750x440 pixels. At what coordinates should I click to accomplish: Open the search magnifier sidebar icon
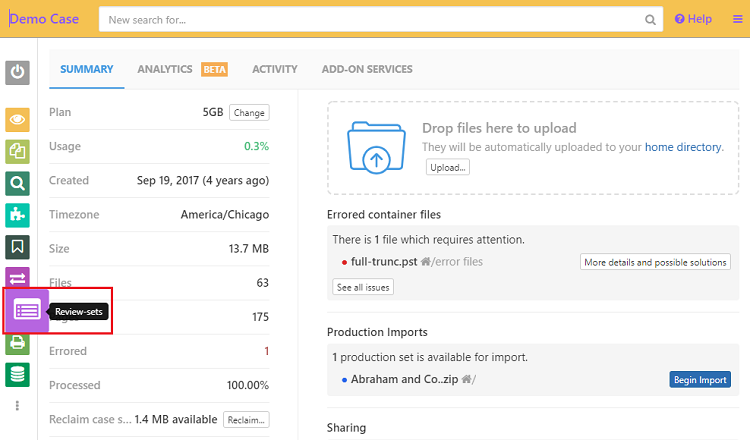tap(18, 183)
